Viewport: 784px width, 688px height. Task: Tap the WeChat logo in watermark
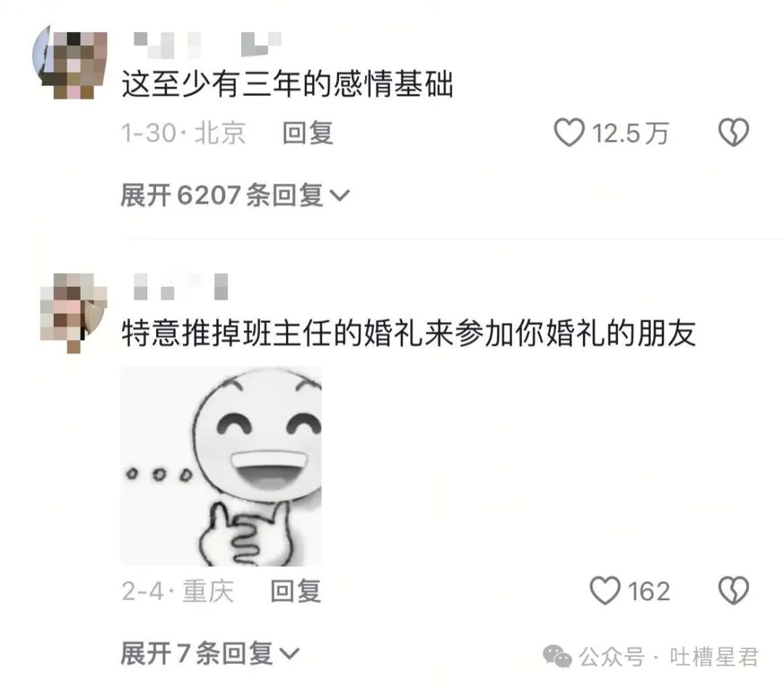coord(557,656)
